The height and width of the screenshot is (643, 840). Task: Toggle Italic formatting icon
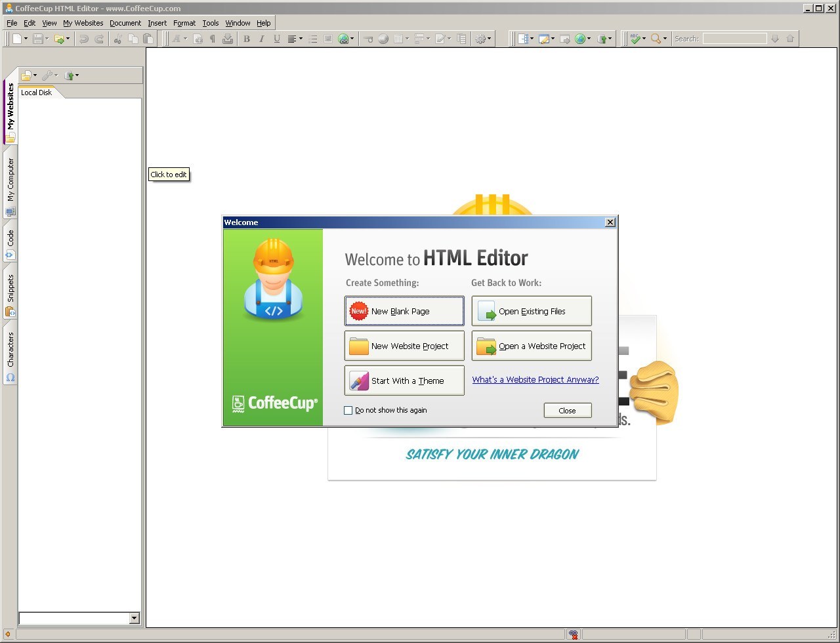(262, 39)
